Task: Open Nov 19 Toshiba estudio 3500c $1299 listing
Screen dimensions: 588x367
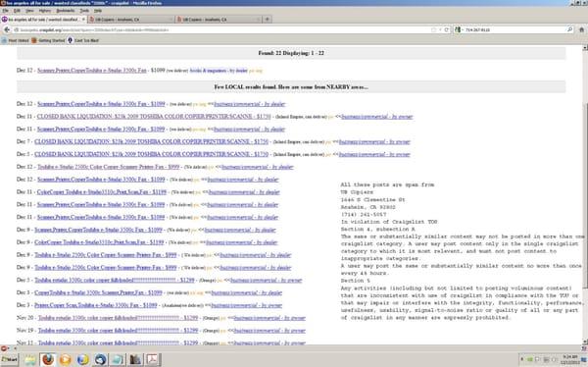Action: coord(118,331)
